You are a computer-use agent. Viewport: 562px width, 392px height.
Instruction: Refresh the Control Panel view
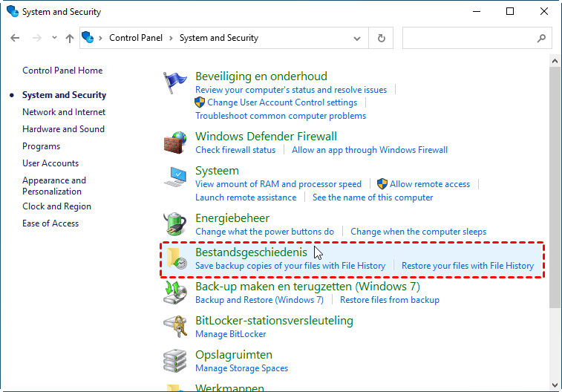point(382,38)
